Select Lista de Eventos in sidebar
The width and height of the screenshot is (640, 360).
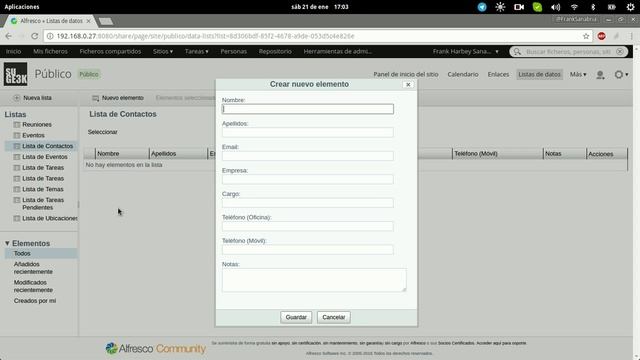(45, 157)
